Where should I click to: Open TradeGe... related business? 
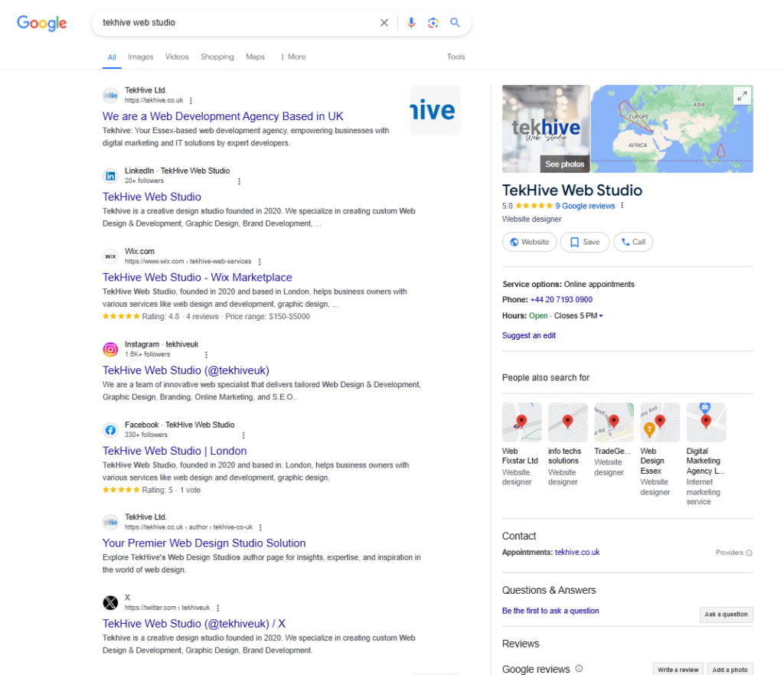(x=613, y=440)
